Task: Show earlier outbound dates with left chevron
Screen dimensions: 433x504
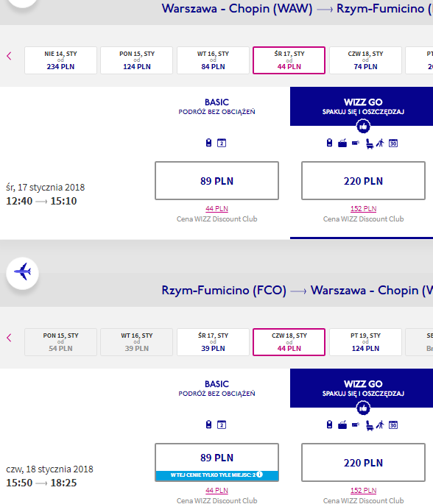Action: 9,56
